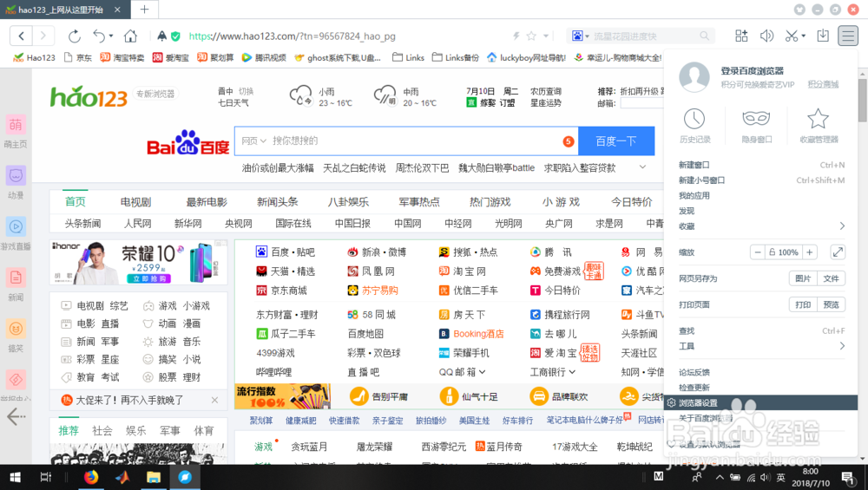Open 收藏管理器 star icon in menu
The height and width of the screenshot is (490, 868).
[818, 118]
